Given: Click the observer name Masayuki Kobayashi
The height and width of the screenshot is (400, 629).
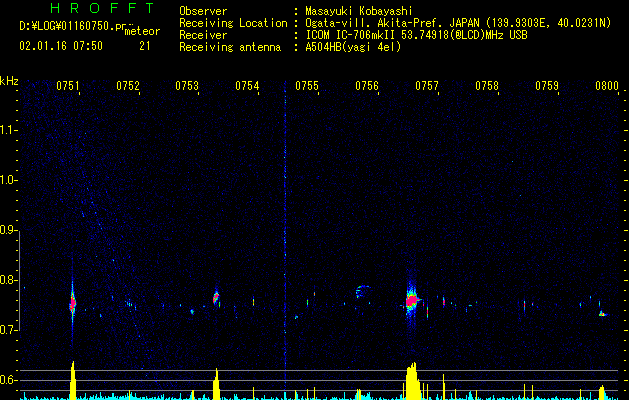Looking at the screenshot, I should tap(359, 11).
